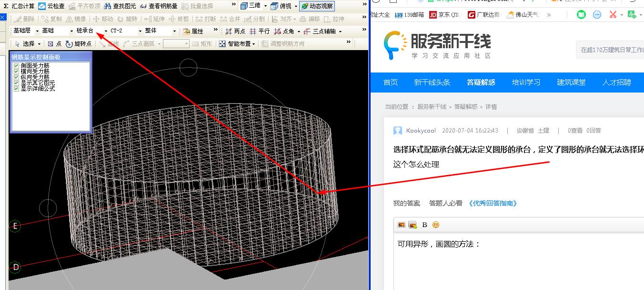Expand the browser bookmarks overflow chevron
This screenshot has height=290, width=644.
click(549, 15)
